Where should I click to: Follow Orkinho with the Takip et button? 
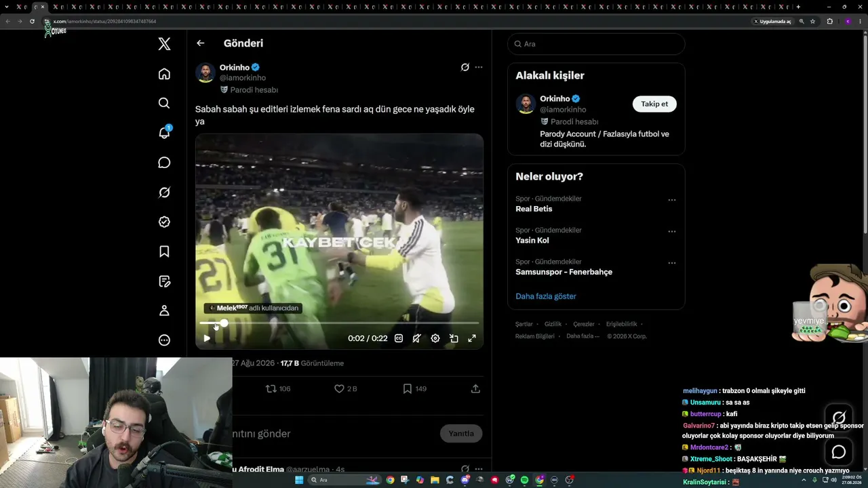click(x=654, y=104)
